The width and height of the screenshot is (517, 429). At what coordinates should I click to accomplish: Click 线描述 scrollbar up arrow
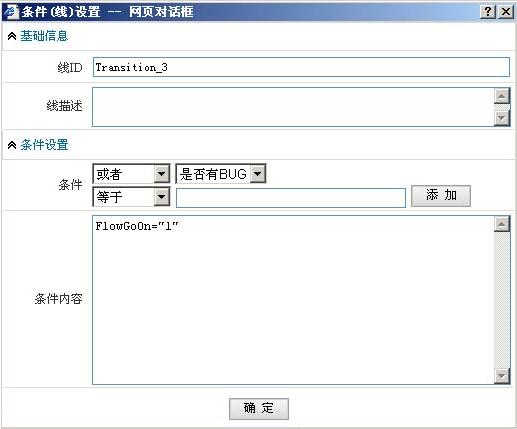point(502,96)
